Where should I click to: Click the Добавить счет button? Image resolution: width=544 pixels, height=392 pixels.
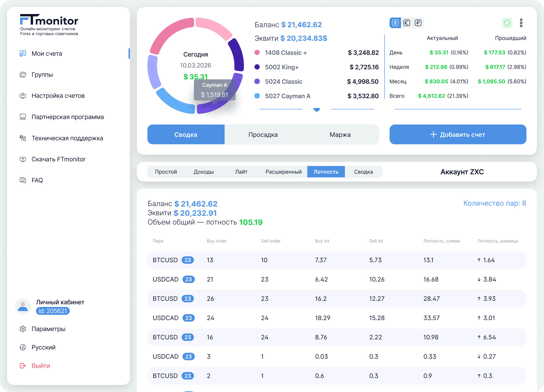pos(458,134)
